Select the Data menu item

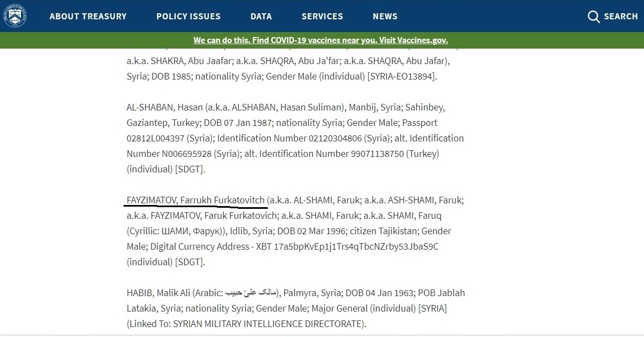pos(261,17)
